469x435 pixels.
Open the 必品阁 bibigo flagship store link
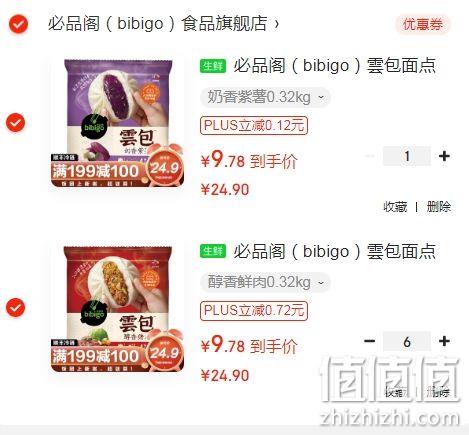pyautogui.click(x=157, y=24)
